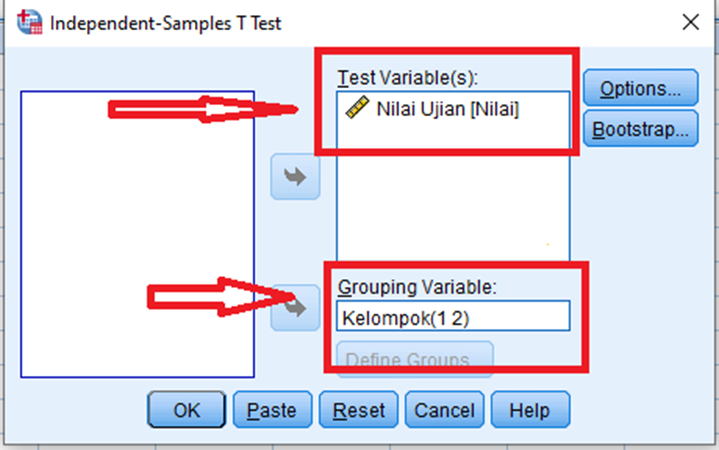The width and height of the screenshot is (719, 450).
Task: Open the Bootstrap... settings
Action: click(x=641, y=129)
